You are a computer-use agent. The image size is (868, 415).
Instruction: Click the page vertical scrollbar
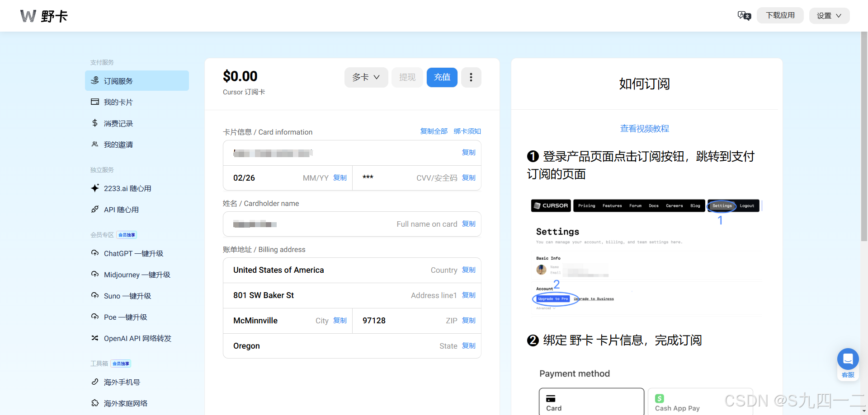pyautogui.click(x=864, y=136)
